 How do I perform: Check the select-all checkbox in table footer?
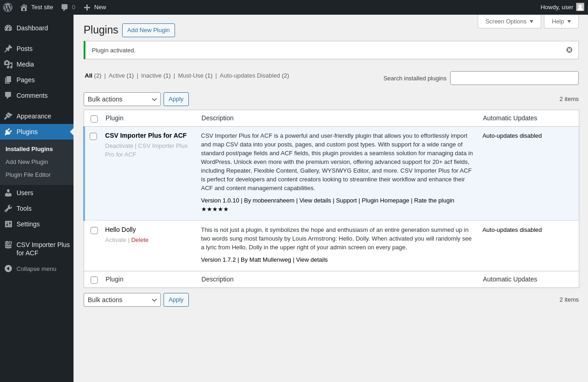pos(94,280)
